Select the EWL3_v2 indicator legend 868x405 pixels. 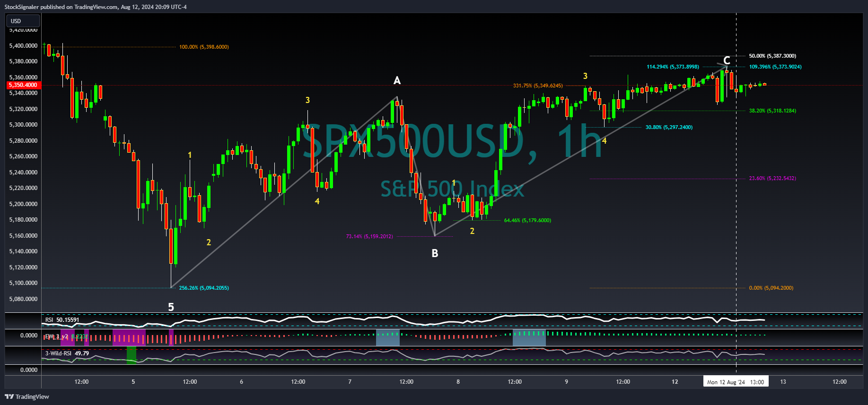click(x=66, y=336)
